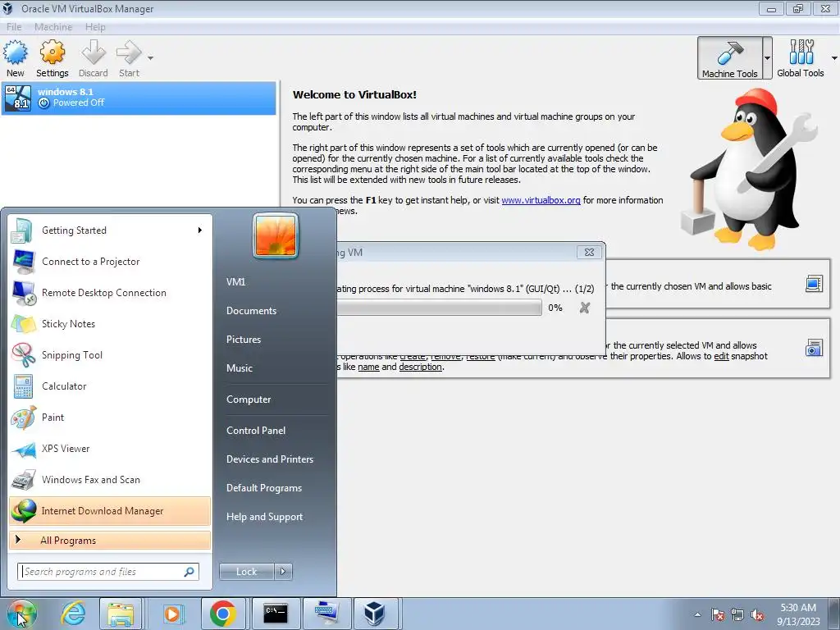The width and height of the screenshot is (840, 630).
Task: Open the Snipping Tool
Action: point(110,354)
